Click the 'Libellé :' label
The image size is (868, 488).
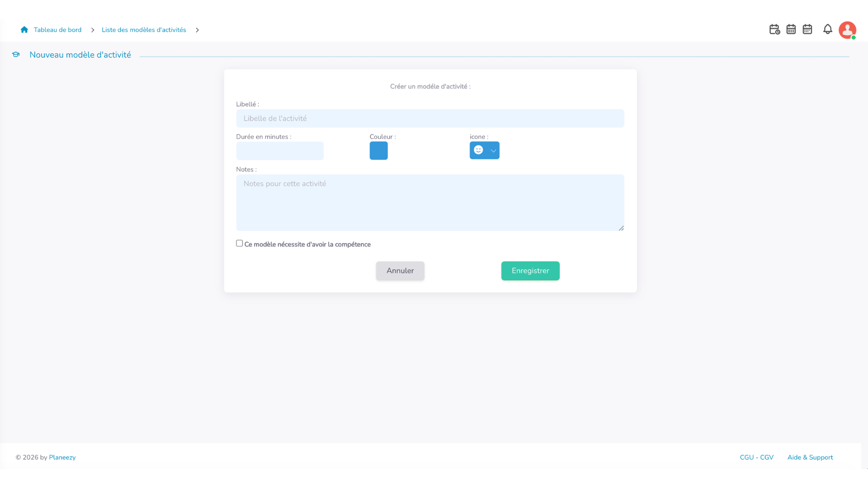click(247, 104)
